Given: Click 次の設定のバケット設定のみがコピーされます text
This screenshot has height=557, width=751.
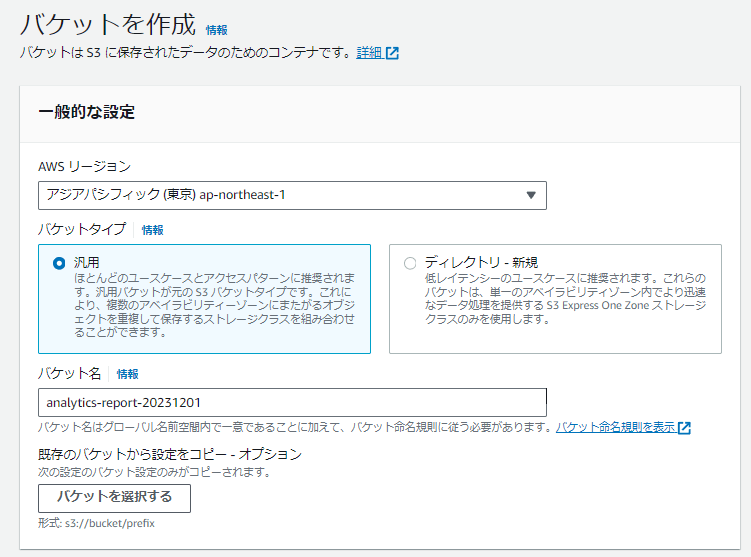Looking at the screenshot, I should click(x=154, y=472).
